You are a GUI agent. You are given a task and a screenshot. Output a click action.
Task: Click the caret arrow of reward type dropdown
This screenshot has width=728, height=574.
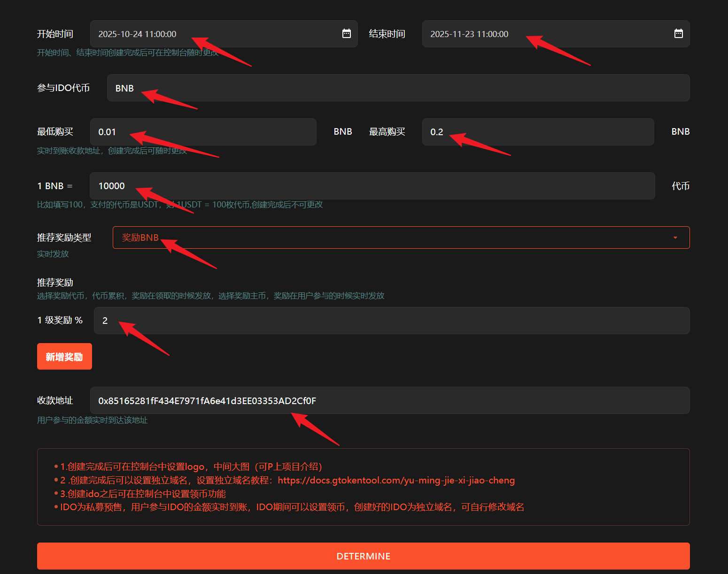(675, 237)
